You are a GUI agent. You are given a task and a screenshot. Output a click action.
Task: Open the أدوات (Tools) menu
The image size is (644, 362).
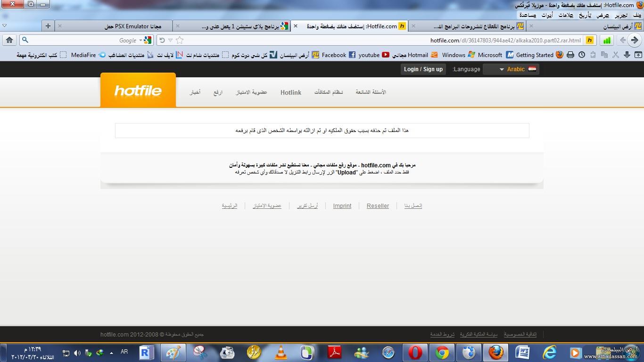547,15
